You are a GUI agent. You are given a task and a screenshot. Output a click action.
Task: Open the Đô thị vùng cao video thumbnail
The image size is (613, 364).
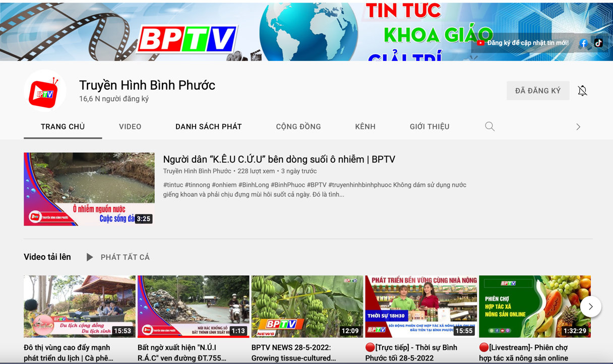(x=80, y=306)
